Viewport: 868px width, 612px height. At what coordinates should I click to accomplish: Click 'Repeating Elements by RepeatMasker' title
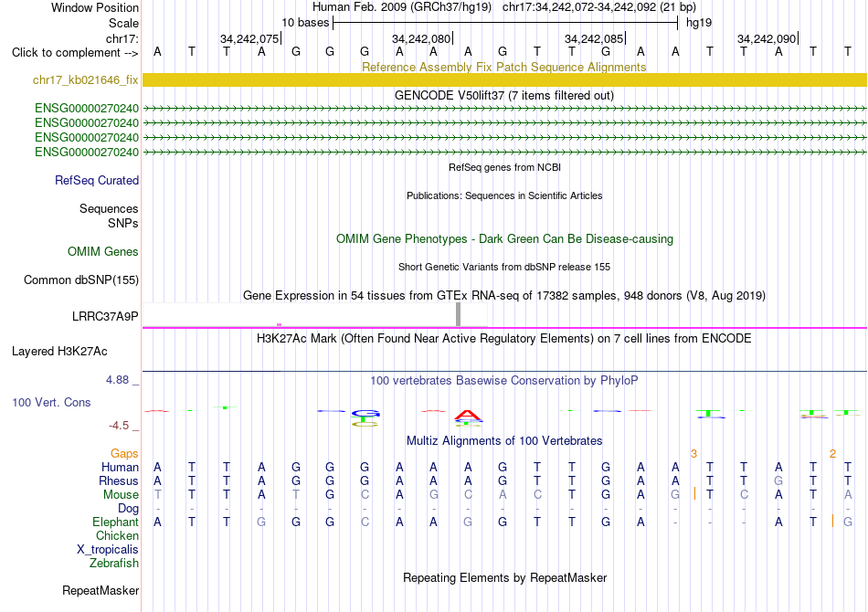[x=505, y=577]
